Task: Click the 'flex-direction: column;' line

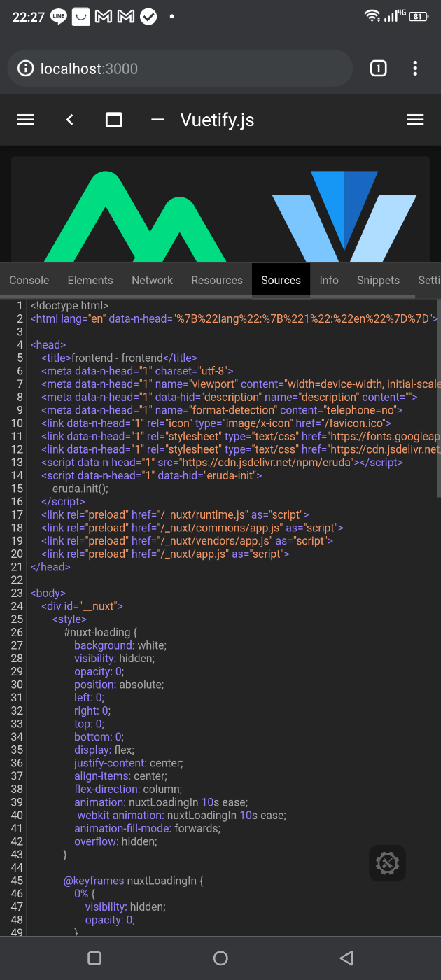Action: [127, 789]
